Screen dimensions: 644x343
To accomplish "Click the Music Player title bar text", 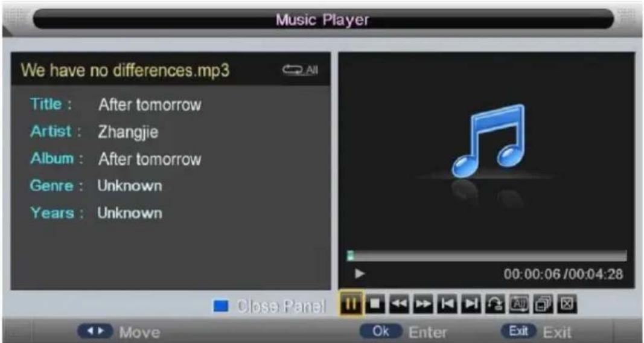I will pyautogui.click(x=322, y=20).
